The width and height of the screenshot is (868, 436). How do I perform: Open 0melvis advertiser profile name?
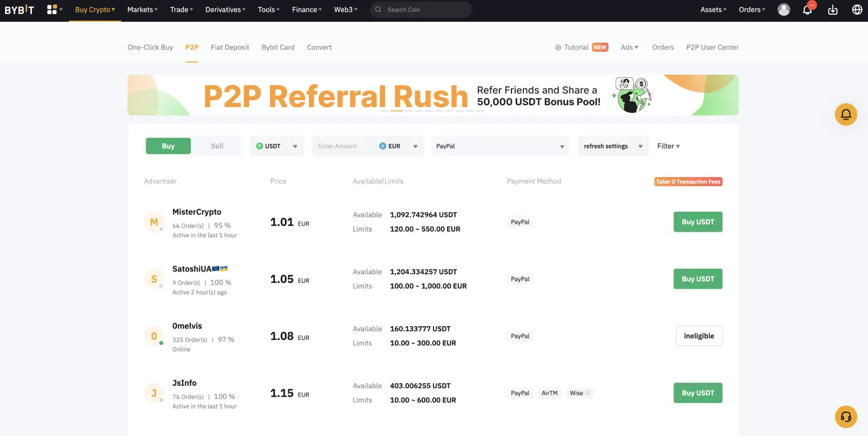pos(187,326)
